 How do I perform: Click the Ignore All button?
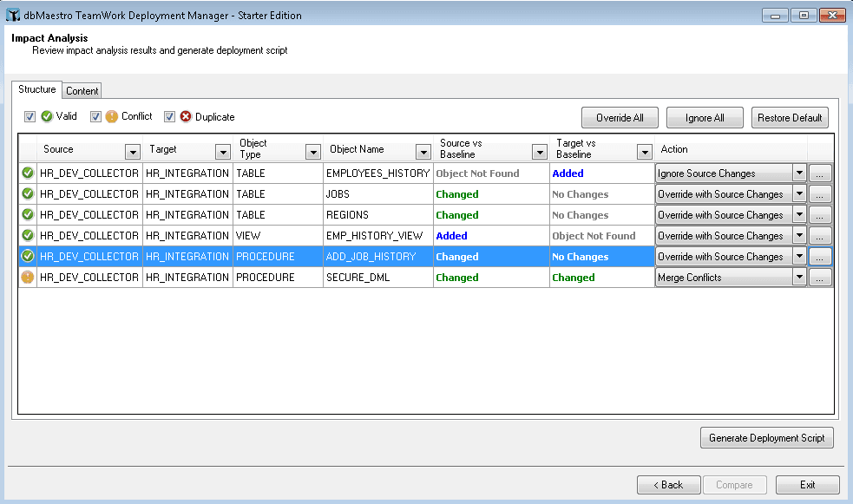[705, 118]
